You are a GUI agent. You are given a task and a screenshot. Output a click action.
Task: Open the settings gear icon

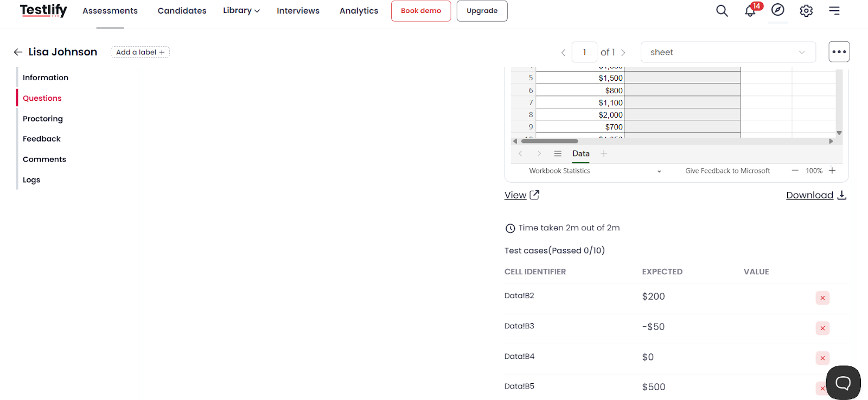pyautogui.click(x=806, y=11)
